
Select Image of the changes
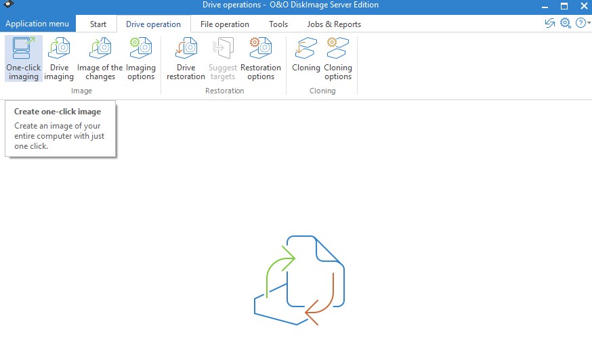point(100,58)
